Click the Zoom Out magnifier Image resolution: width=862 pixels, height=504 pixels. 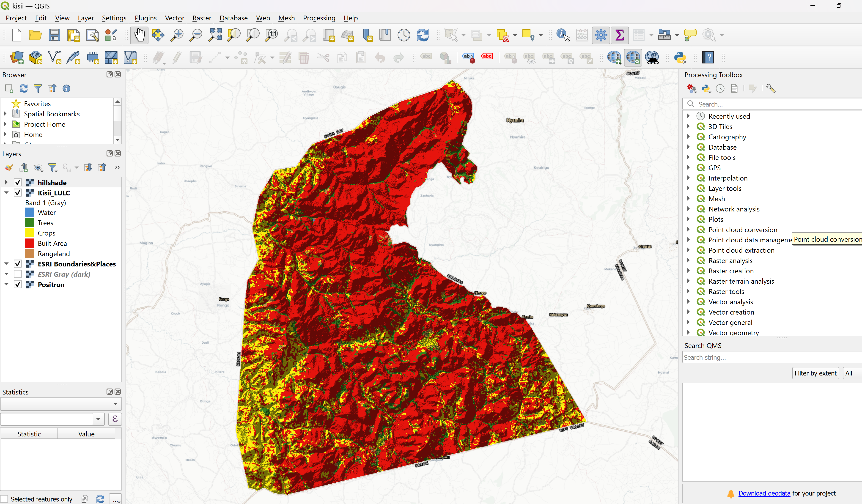click(196, 35)
